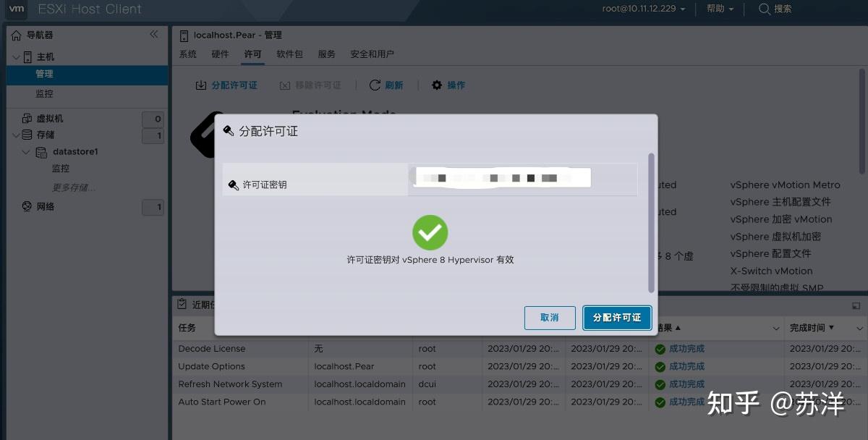This screenshot has height=440, width=868.
Task: Collapse navigator with double chevron
Action: 154,33
